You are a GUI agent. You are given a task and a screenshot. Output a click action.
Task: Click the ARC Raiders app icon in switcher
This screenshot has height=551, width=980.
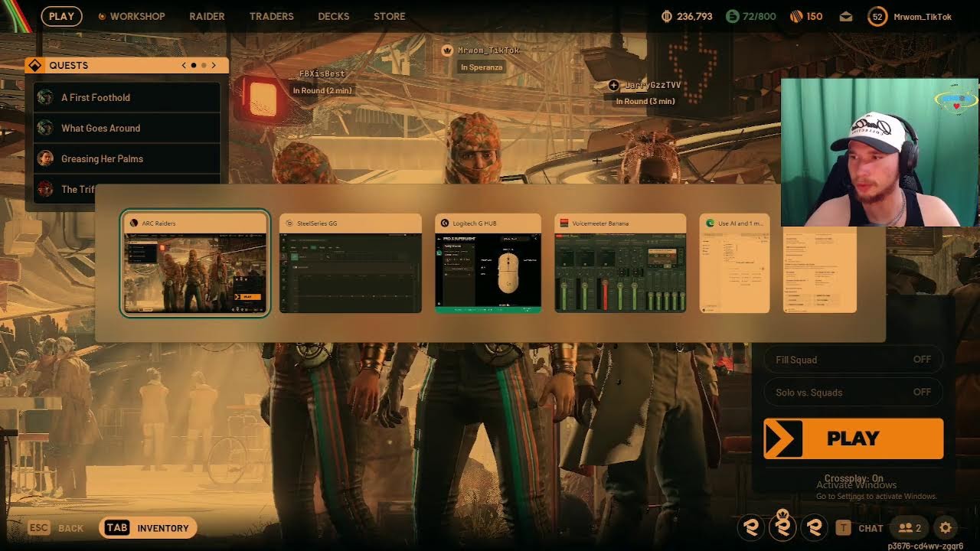click(134, 223)
